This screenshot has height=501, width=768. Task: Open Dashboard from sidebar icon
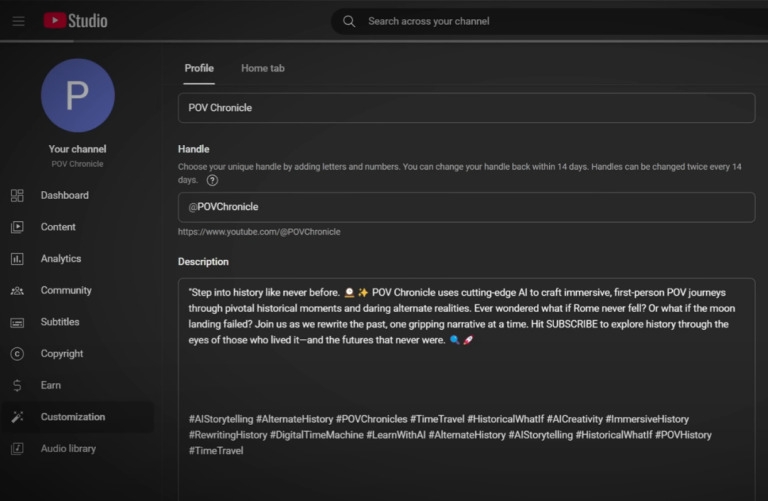17,196
